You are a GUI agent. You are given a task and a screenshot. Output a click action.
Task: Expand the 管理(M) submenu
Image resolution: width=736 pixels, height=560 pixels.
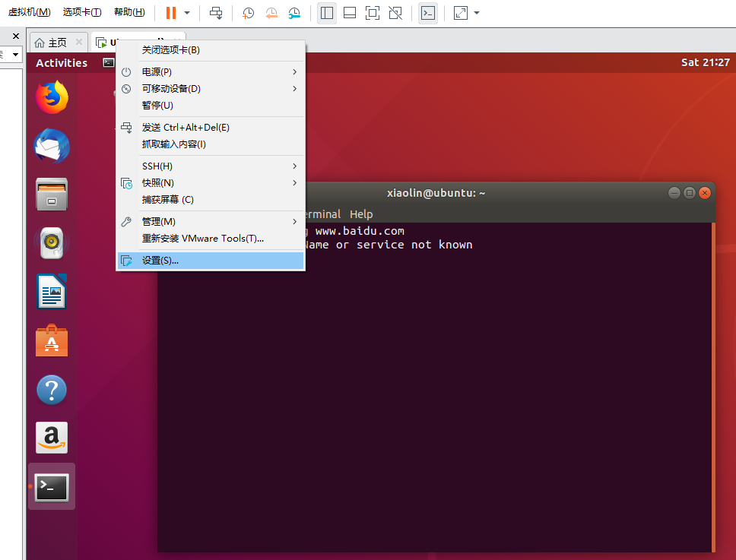[211, 221]
